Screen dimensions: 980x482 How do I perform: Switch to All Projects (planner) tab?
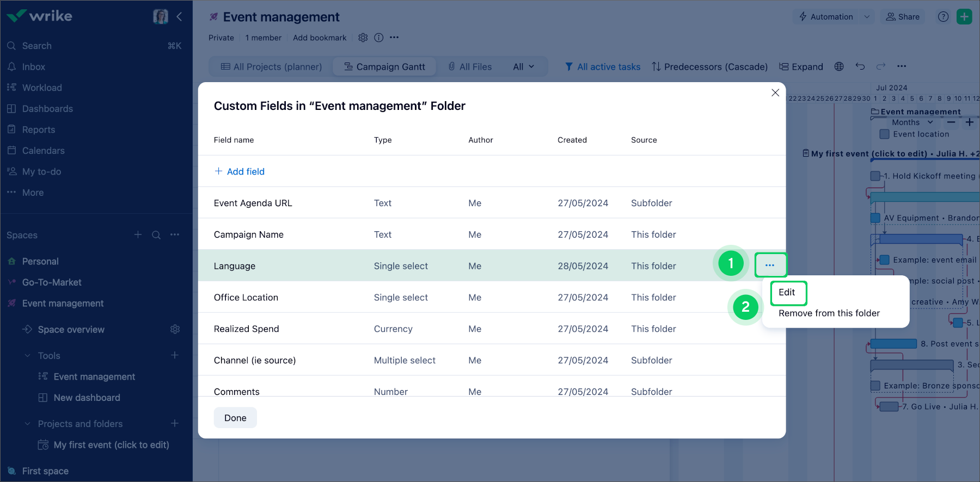(x=271, y=67)
